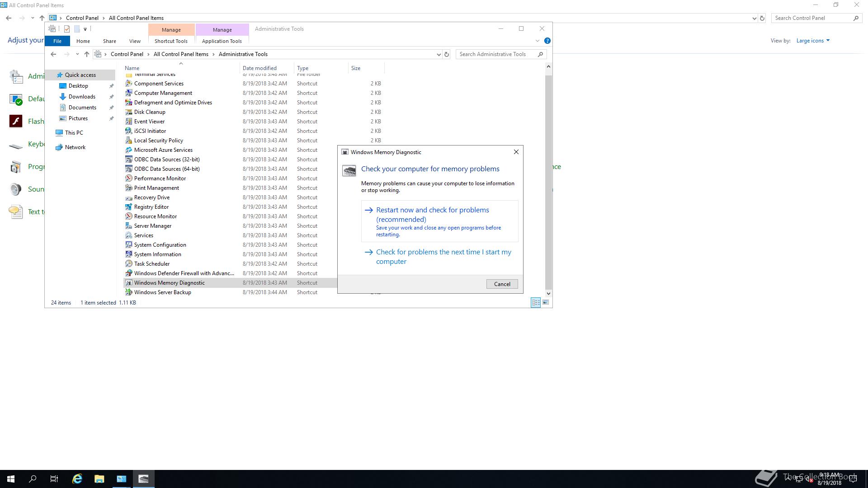Select Microsoft Azure Services icon
Image resolution: width=868 pixels, height=488 pixels.
[x=129, y=150]
